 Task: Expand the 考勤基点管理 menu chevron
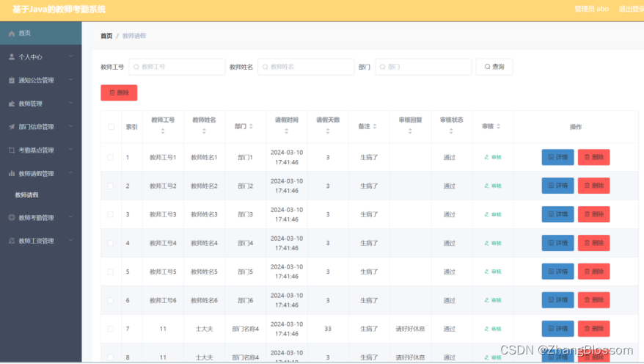pyautogui.click(x=70, y=150)
